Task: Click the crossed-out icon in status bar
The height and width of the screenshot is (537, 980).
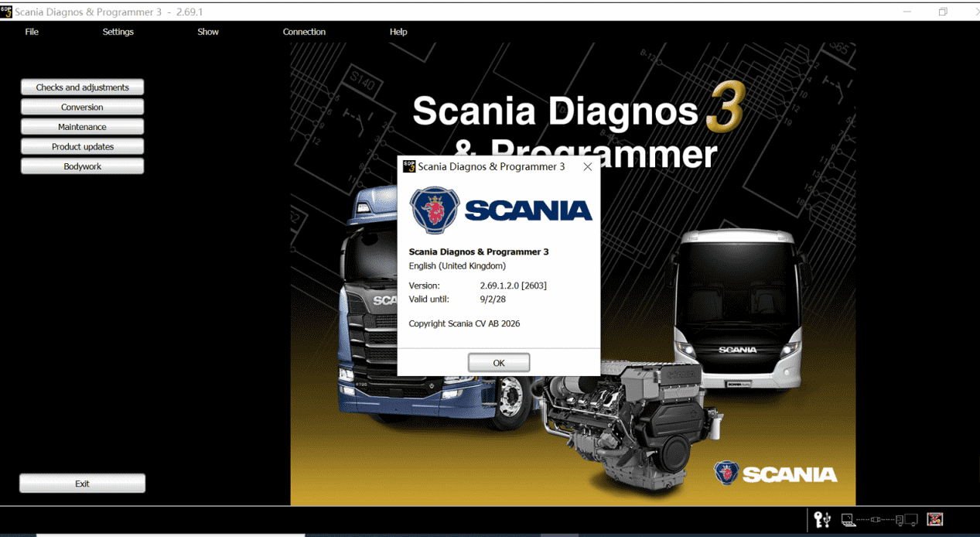Action: pyautogui.click(x=934, y=520)
